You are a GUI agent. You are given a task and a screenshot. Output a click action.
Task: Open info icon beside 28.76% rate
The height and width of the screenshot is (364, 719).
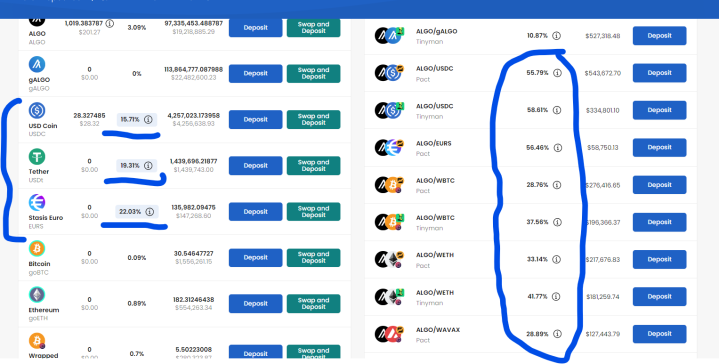[x=557, y=185]
